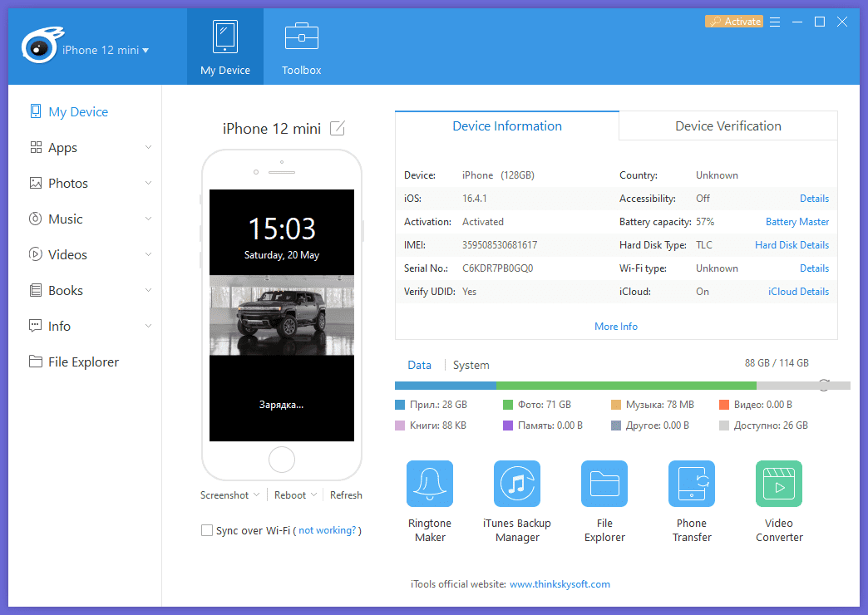Open the Screenshot dropdown arrow

pyautogui.click(x=256, y=494)
